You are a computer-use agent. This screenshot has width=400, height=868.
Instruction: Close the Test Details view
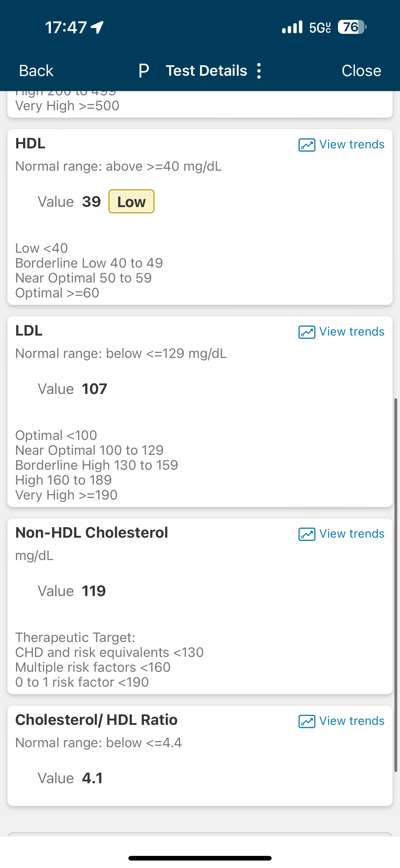pyautogui.click(x=361, y=71)
